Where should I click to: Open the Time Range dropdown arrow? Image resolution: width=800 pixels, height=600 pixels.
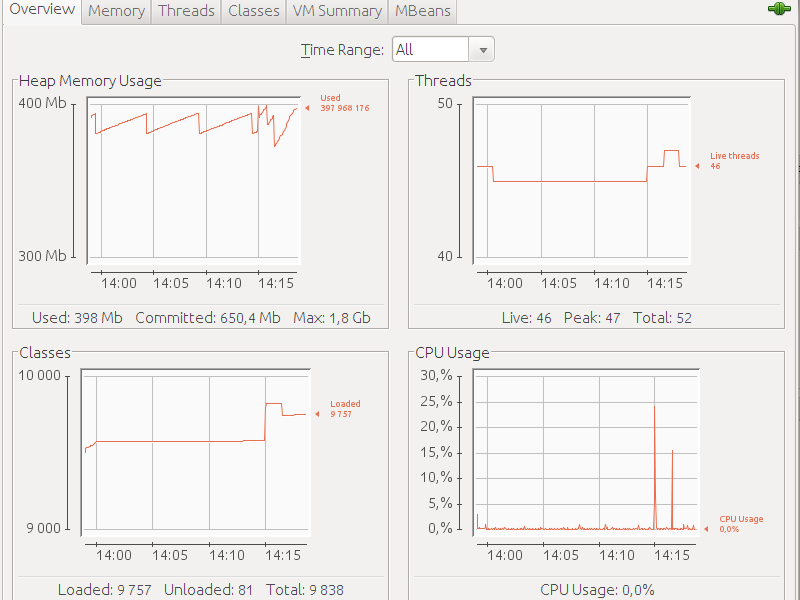click(x=483, y=49)
